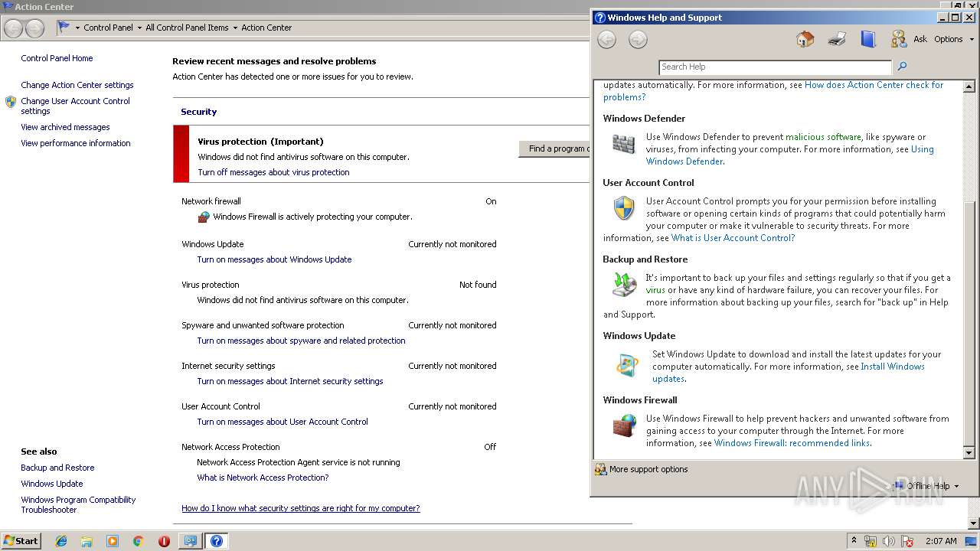Go to Help and Support home
Screen dimensions: 980x551
(805, 39)
